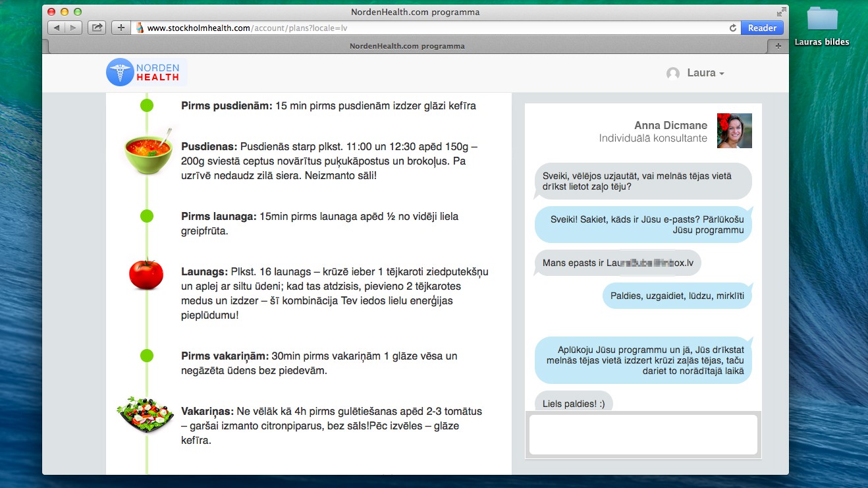Click the green dot at Pirms pusdienām
868x488 pixels.
147,105
